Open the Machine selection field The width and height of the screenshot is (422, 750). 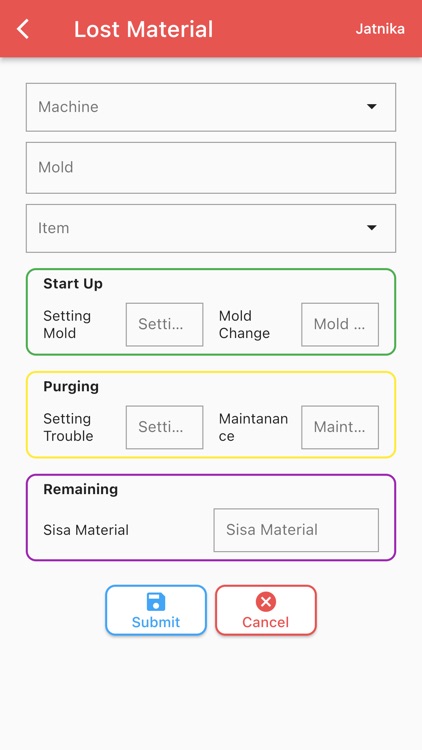click(211, 107)
